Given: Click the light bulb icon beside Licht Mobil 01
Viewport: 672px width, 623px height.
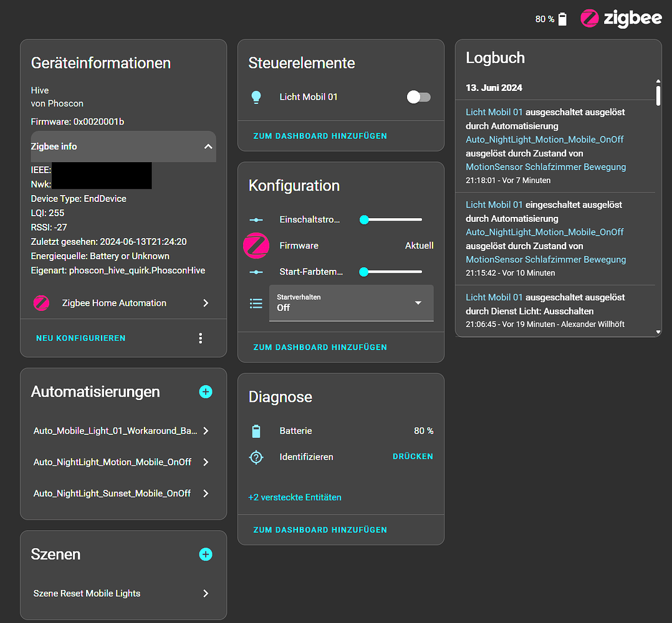Looking at the screenshot, I should coord(257,97).
